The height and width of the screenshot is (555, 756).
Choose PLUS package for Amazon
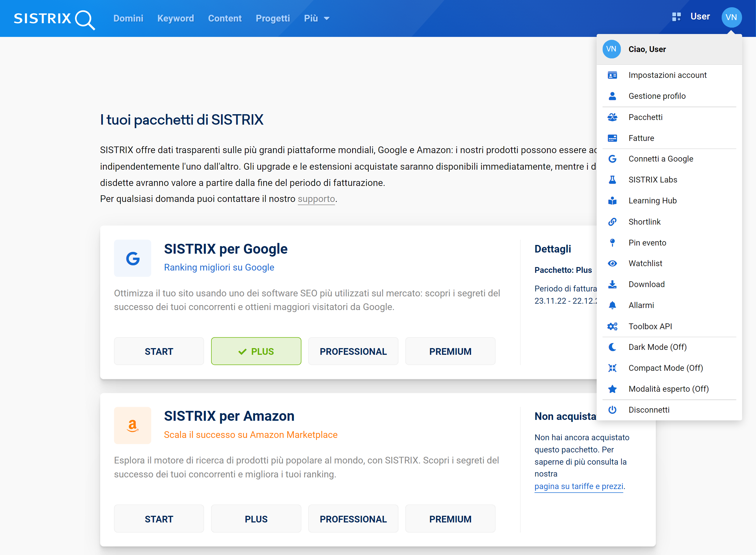point(256,519)
